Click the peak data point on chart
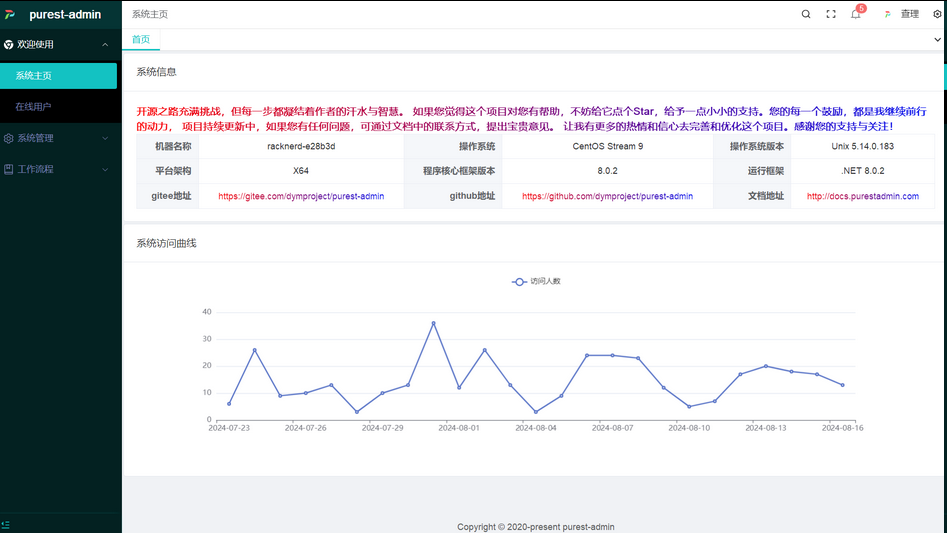This screenshot has width=947, height=533. (x=433, y=323)
